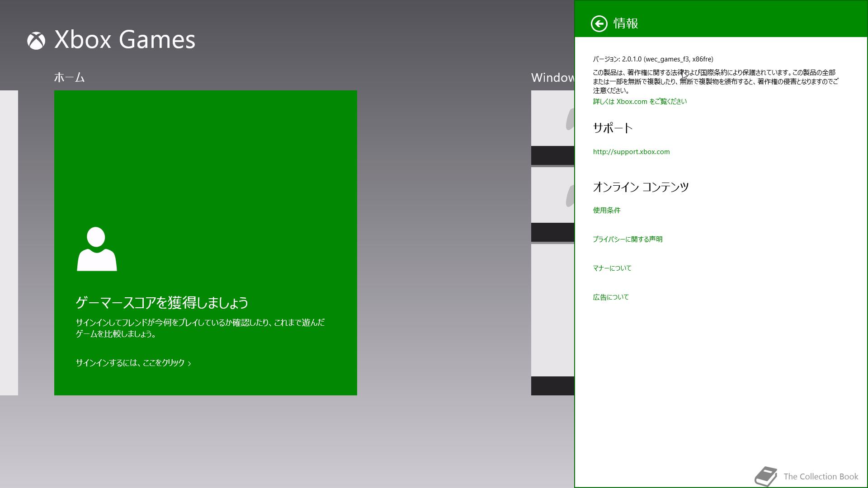Image resolution: width=868 pixels, height=488 pixels.
Task: Click the ゲーマースコアを獲得しましょう green tile
Action: coord(206,181)
